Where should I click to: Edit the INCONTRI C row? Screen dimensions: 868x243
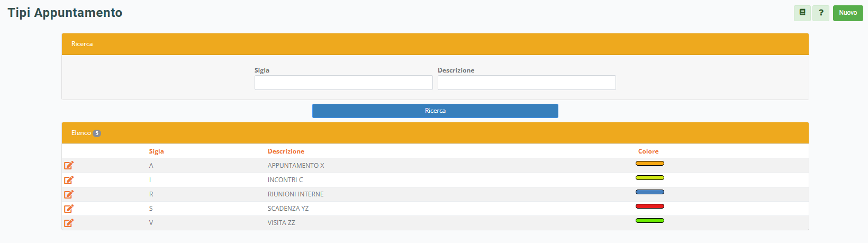69,180
